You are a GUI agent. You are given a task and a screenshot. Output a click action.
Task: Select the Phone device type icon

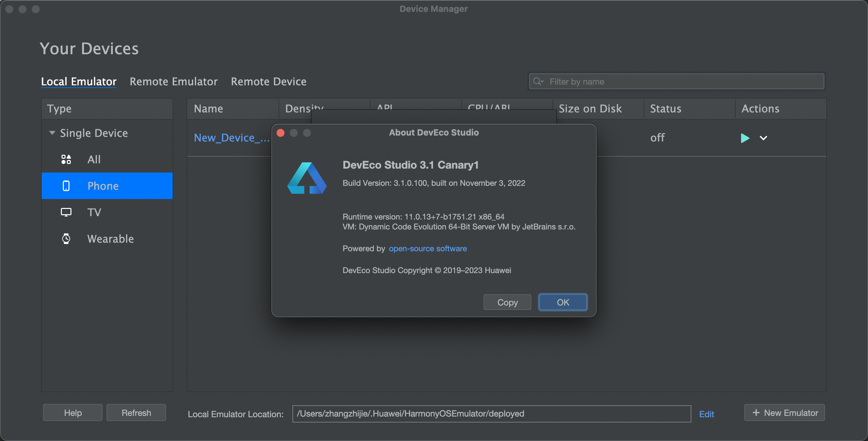(x=66, y=186)
